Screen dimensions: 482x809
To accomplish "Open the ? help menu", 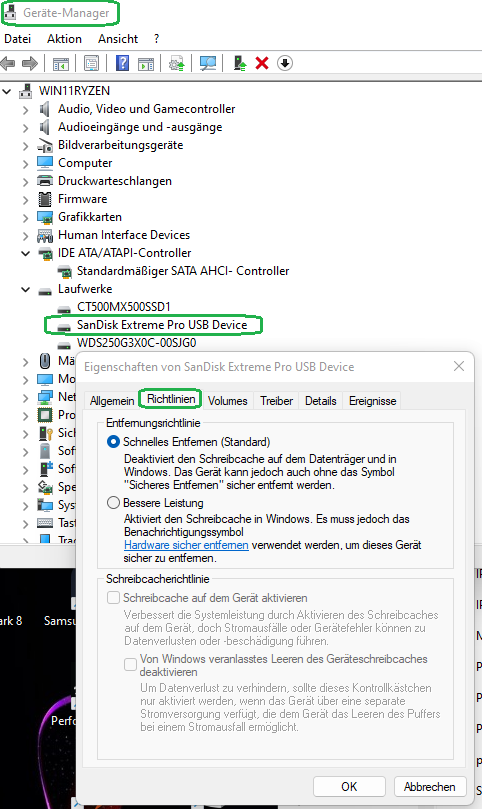I will point(156,39).
